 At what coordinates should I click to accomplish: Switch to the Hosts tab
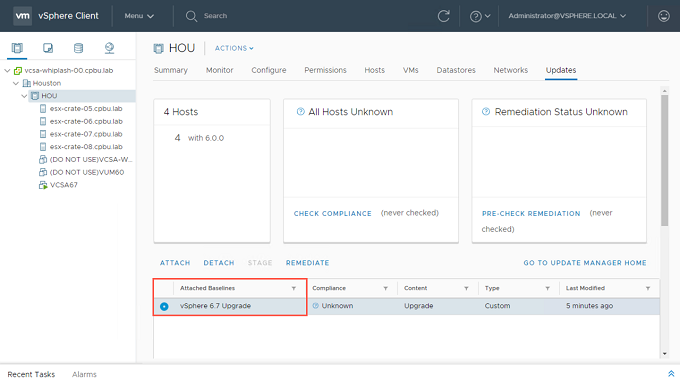click(x=375, y=70)
